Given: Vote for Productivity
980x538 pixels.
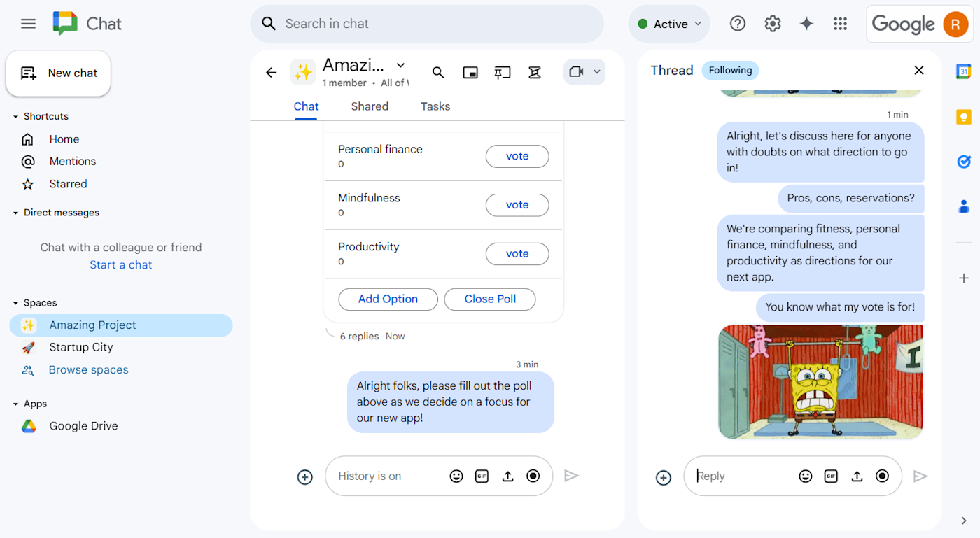Looking at the screenshot, I should click(x=517, y=254).
